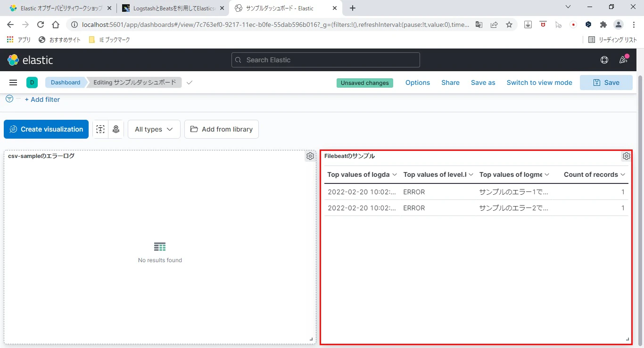644x348 pixels.
Task: Save the dashboard with the Save button
Action: tap(606, 83)
